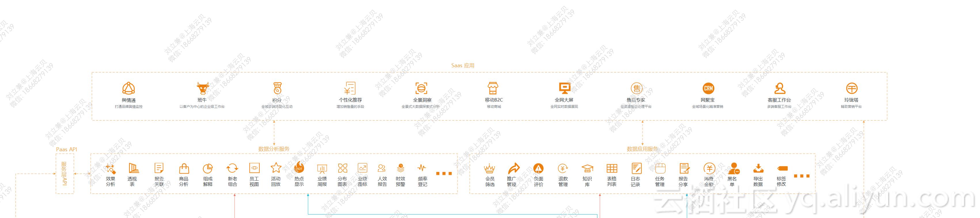The height and width of the screenshot is (218, 980).
Task: Select the 分布图表 icon
Action: [342, 168]
